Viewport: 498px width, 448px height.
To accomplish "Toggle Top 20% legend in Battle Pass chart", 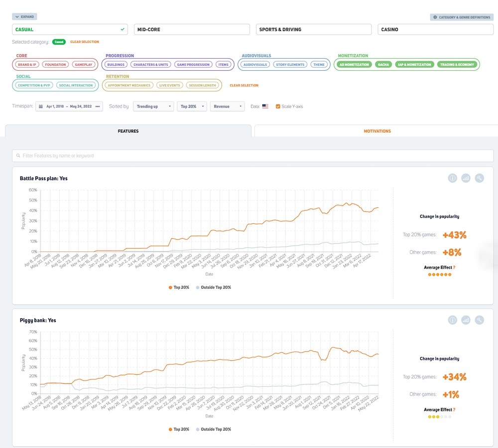I will click(x=179, y=287).
